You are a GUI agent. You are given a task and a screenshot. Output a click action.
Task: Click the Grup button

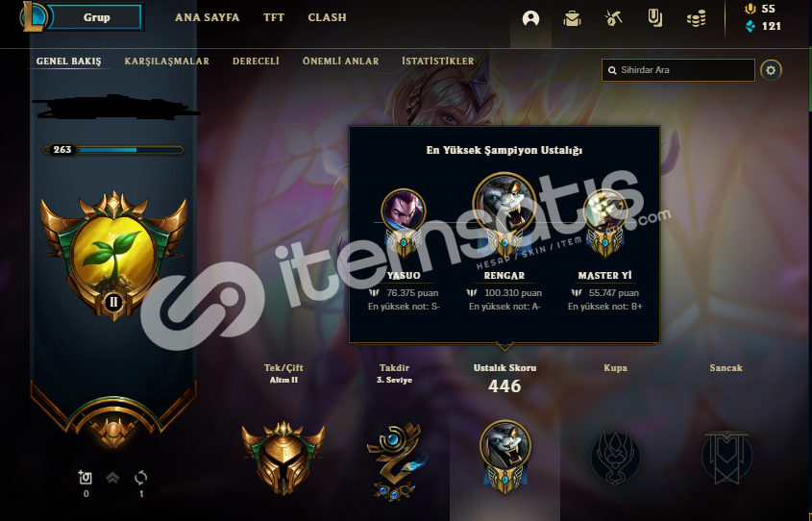point(96,17)
